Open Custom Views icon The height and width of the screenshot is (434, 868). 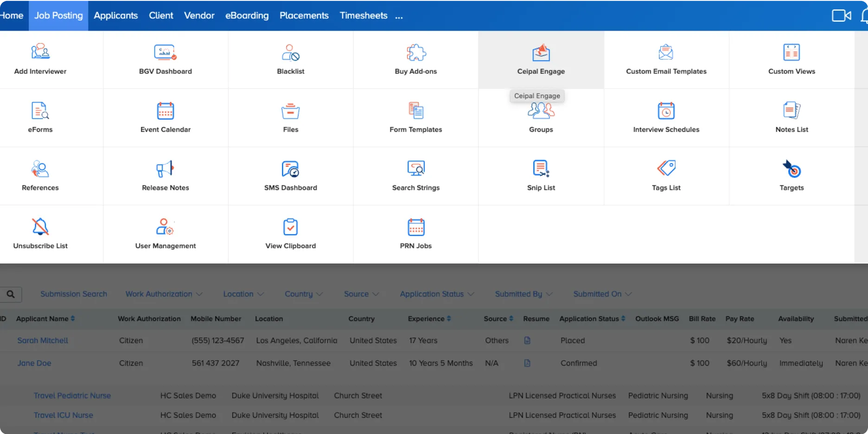(791, 52)
